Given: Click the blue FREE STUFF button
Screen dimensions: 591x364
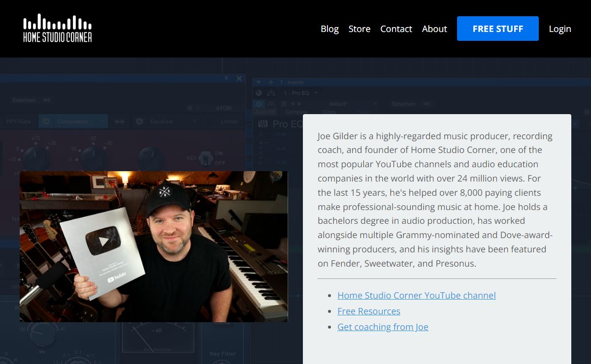Looking at the screenshot, I should tap(498, 29).
